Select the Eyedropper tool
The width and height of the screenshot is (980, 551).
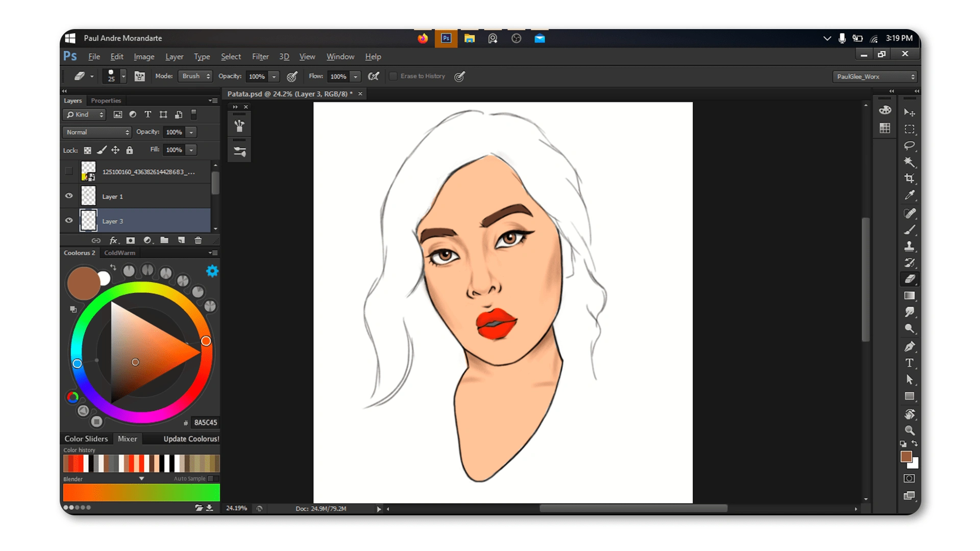pyautogui.click(x=909, y=195)
